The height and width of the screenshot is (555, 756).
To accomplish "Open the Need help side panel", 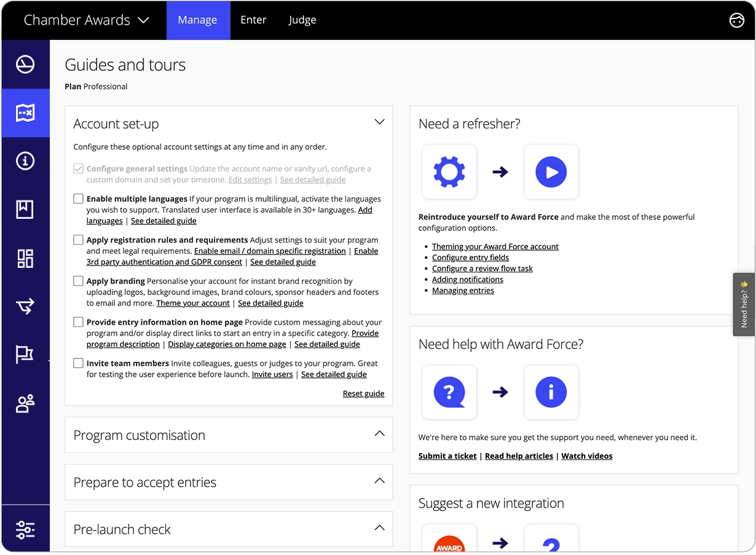I will pyautogui.click(x=744, y=304).
